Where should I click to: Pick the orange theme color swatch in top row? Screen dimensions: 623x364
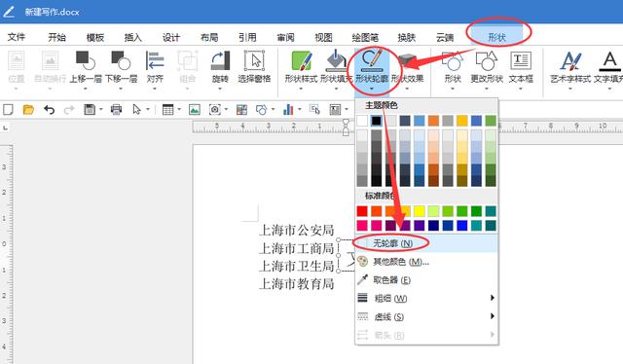pos(433,121)
